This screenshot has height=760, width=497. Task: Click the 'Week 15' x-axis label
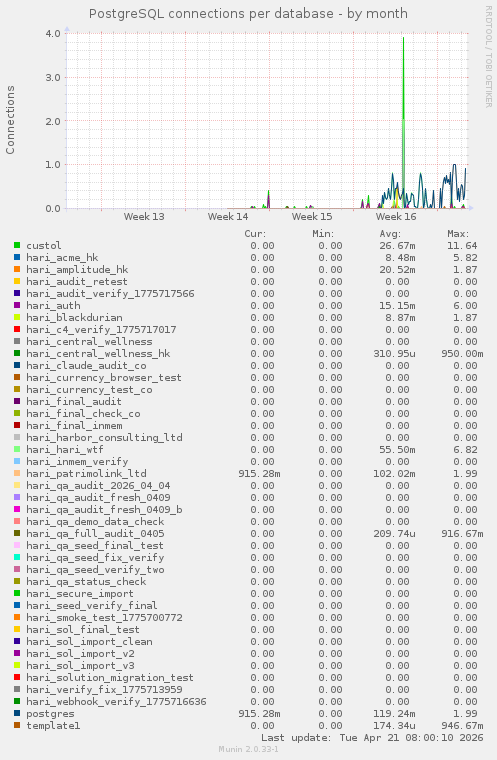[312, 217]
